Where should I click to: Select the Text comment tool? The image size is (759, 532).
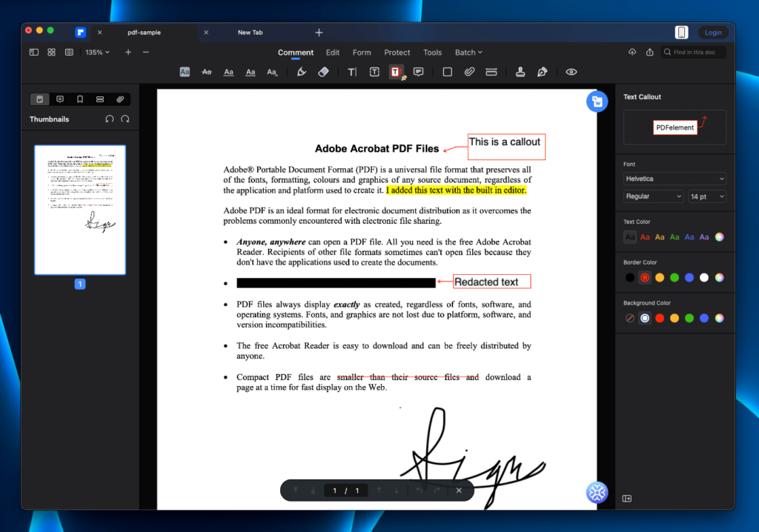(x=352, y=72)
